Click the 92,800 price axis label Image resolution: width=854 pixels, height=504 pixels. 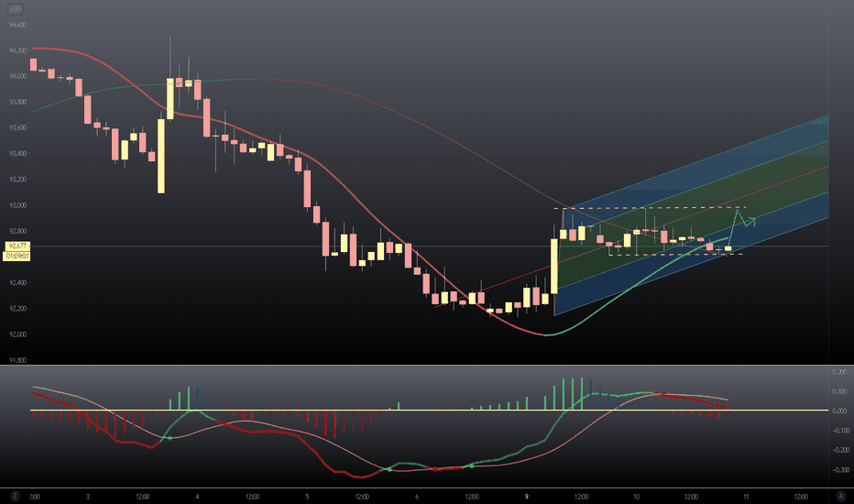17,231
